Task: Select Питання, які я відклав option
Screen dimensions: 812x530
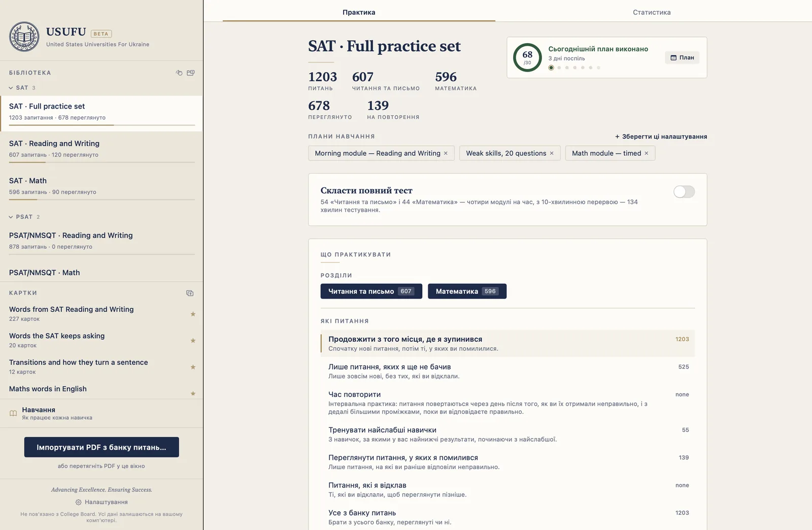Action: pos(507,490)
